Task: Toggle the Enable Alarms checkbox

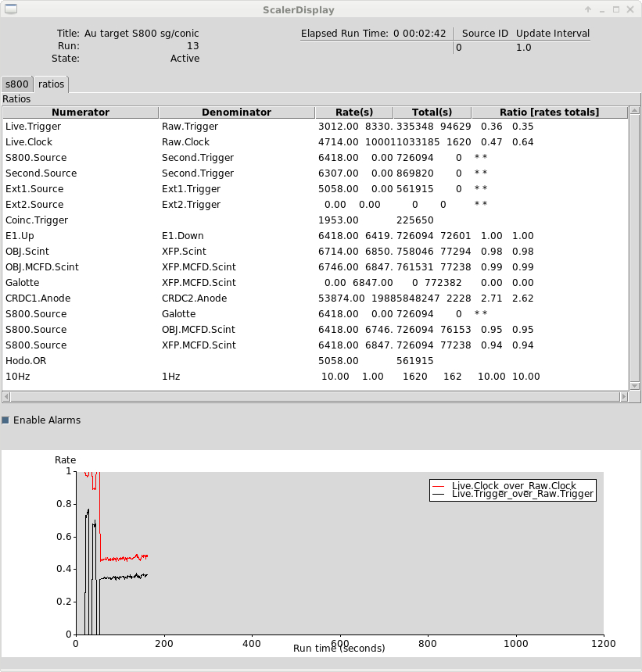Action: [5, 420]
